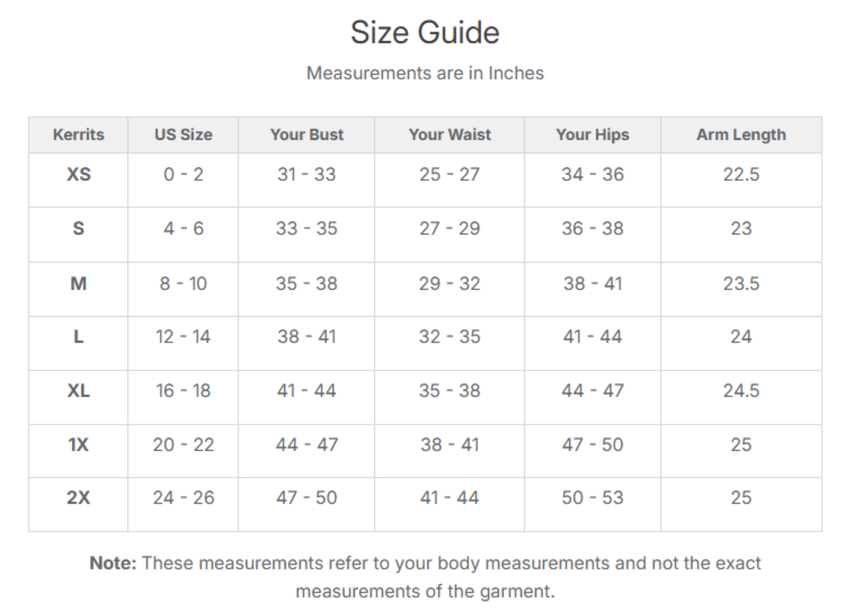Click the Kerrits column header
Image resolution: width=853 pixels, height=616 pixels.
click(x=78, y=135)
